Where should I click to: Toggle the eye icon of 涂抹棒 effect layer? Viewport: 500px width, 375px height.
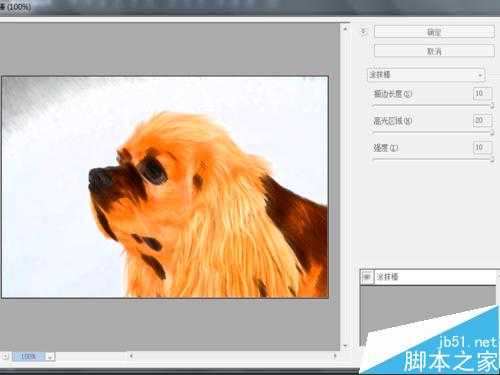[x=367, y=277]
